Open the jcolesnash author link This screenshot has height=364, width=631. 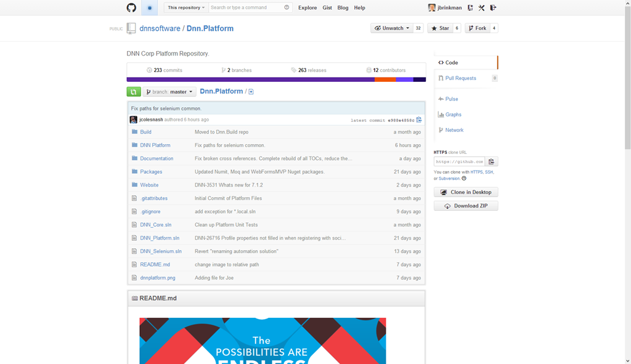(x=151, y=120)
